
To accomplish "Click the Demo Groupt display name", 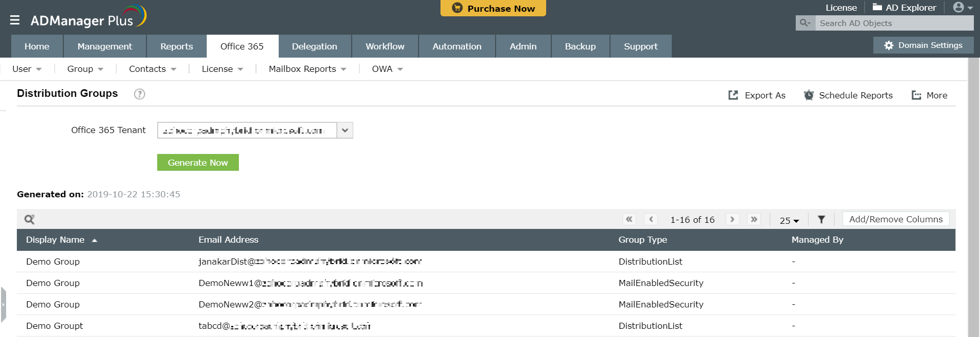I will coord(54,326).
